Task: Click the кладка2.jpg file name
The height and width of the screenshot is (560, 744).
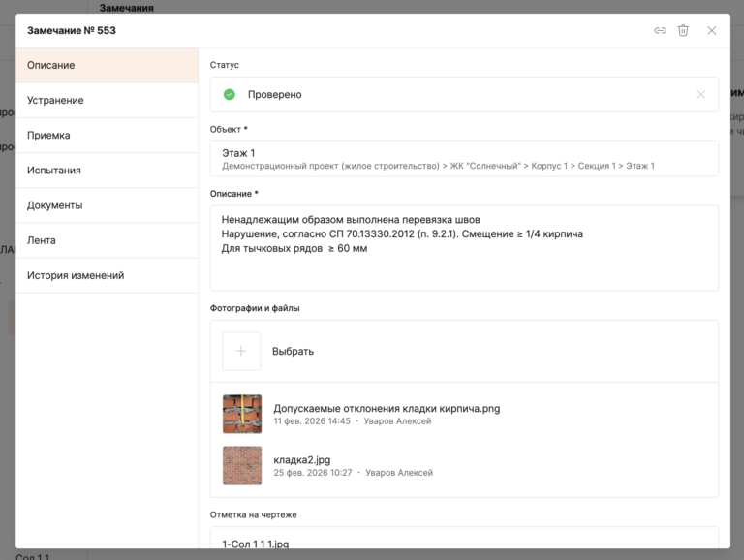Action: click(x=303, y=459)
